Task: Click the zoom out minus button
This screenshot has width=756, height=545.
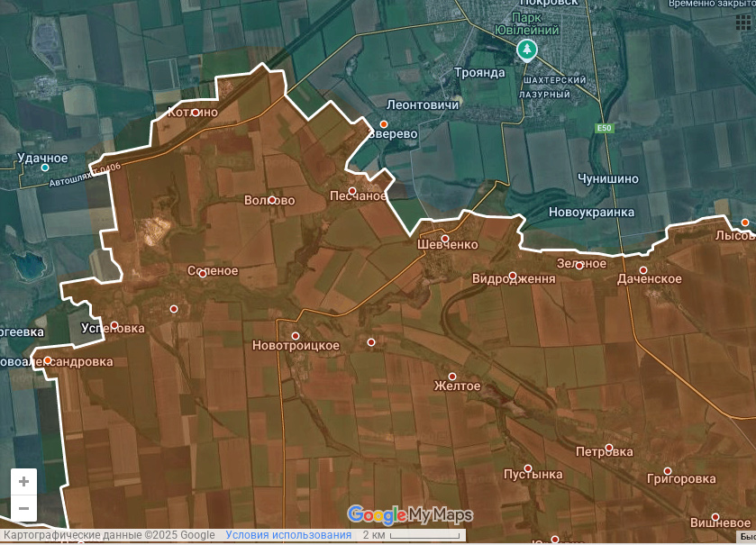Action: coord(24,508)
